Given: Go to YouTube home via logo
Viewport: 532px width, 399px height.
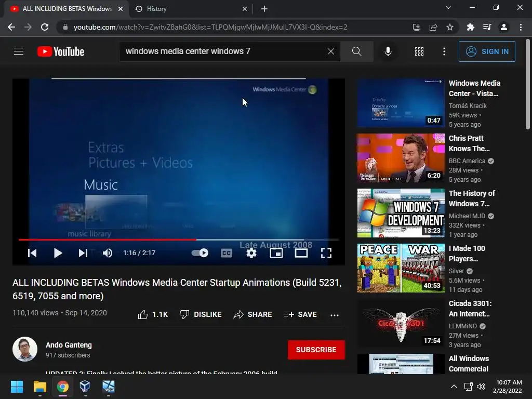Looking at the screenshot, I should 61,51.
